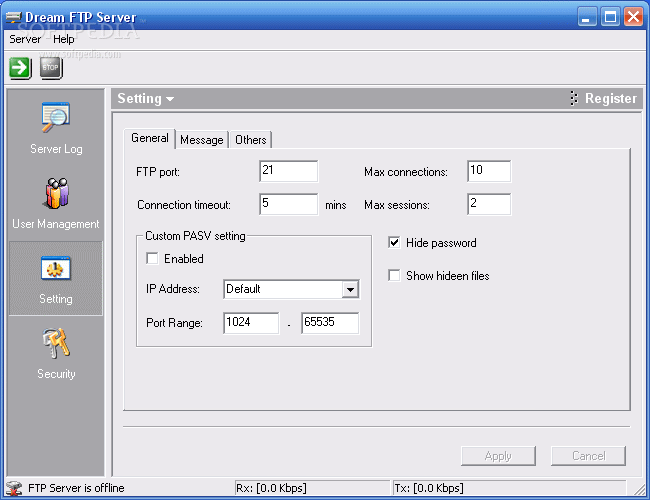Click the Register link
Screen dimensions: 650x500
[x=611, y=98]
